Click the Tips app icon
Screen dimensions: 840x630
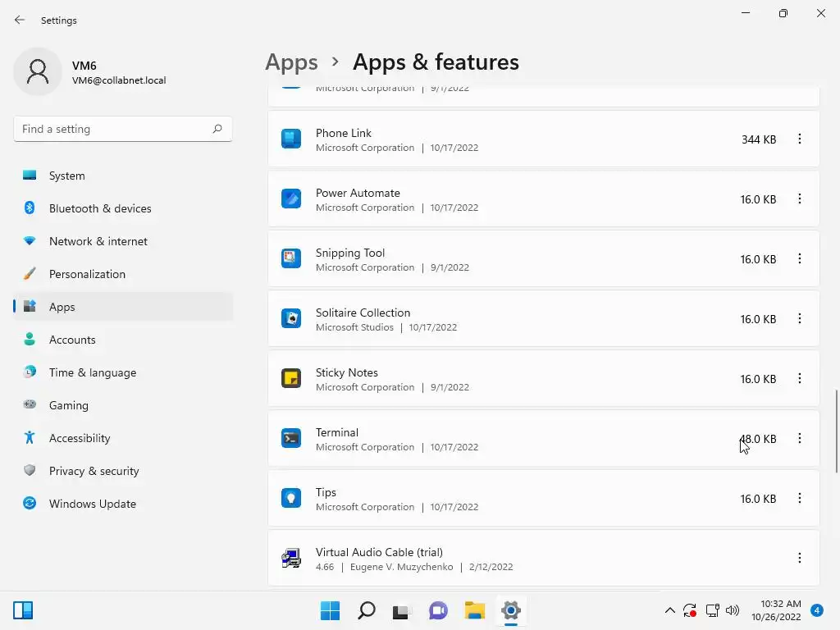(291, 498)
